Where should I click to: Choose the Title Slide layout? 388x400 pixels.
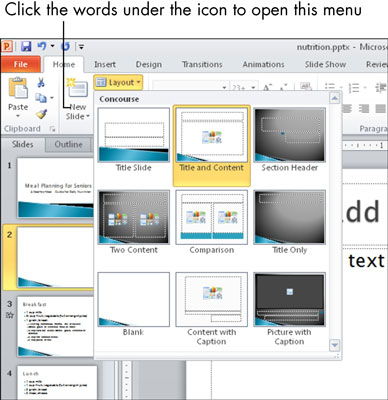coord(133,140)
